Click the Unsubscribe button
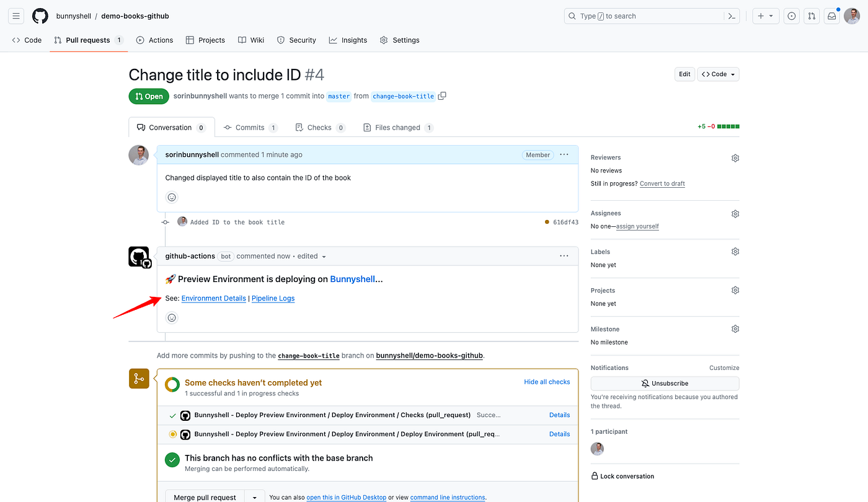868x502 pixels. 665,384
